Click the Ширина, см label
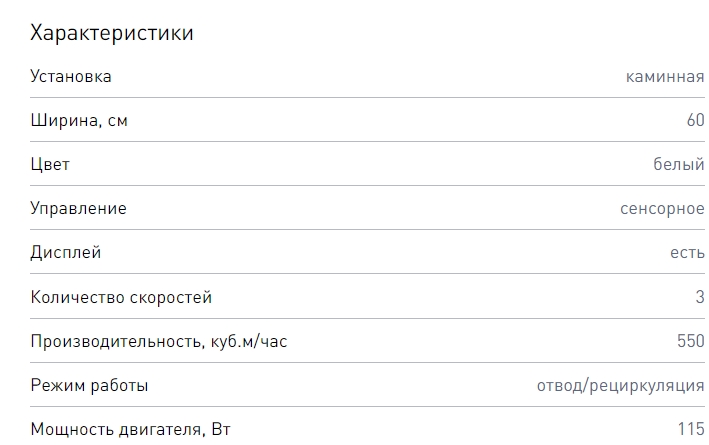709x445 pixels. point(79,121)
